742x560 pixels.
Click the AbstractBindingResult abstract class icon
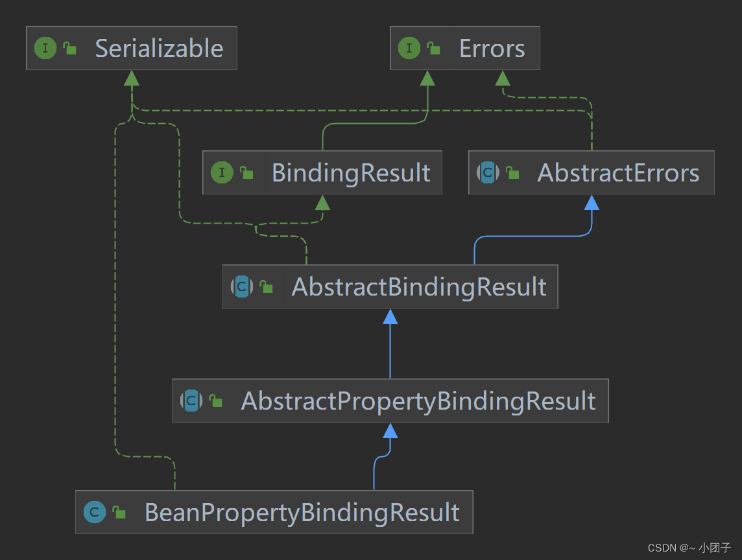click(242, 286)
